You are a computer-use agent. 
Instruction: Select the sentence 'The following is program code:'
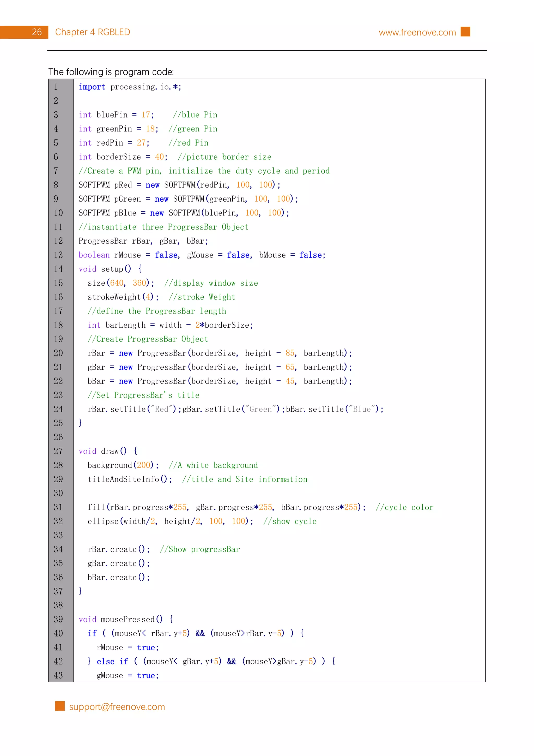coord(111,72)
